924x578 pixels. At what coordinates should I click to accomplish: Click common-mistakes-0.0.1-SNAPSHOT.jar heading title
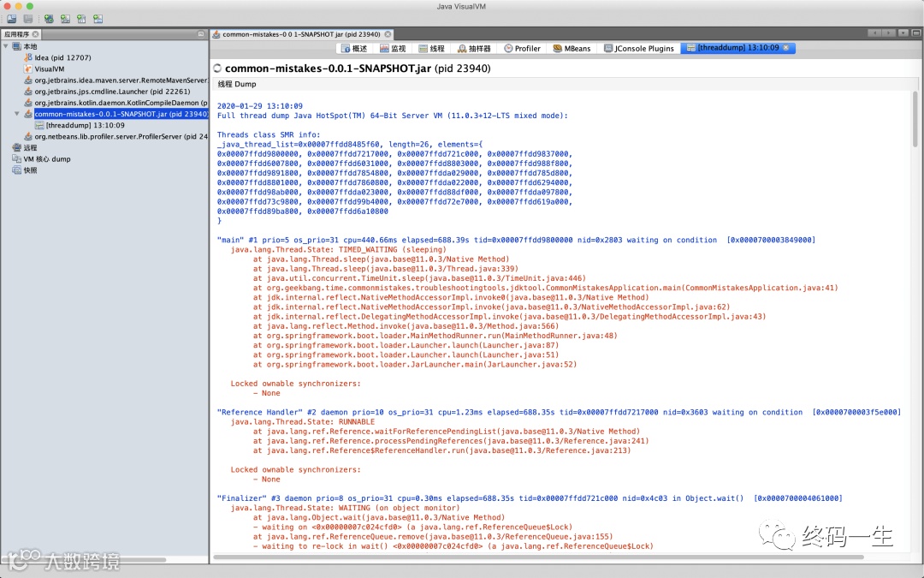coord(358,69)
